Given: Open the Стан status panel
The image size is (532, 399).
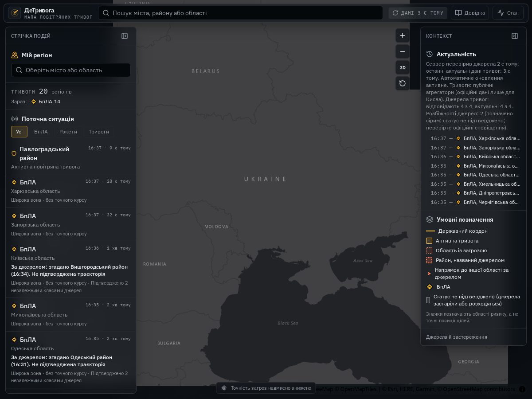Looking at the screenshot, I should [508, 13].
